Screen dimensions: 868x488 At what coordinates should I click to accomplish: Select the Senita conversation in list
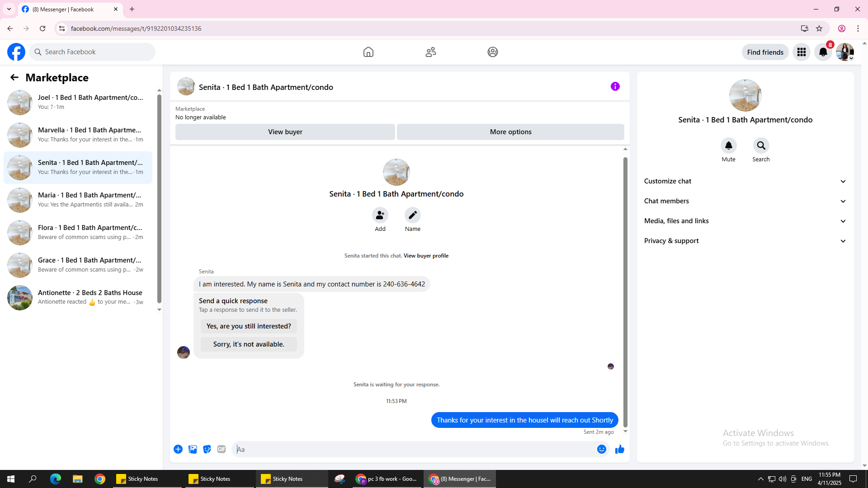78,168
